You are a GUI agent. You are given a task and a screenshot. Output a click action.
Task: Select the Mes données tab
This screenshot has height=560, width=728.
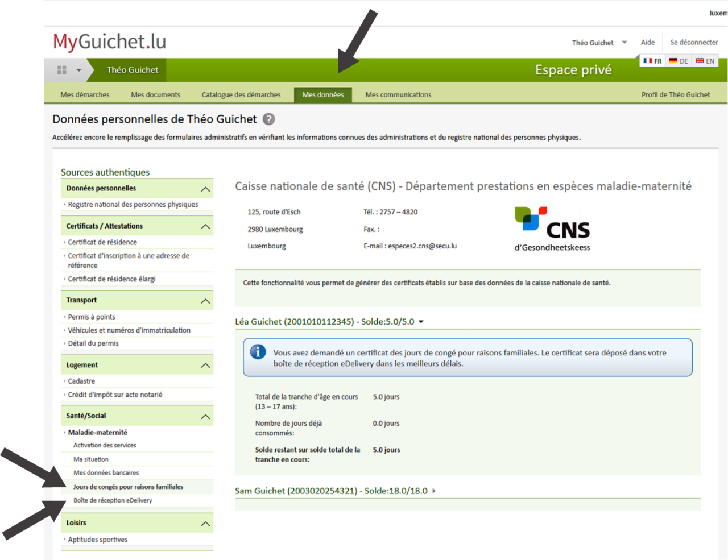323,95
